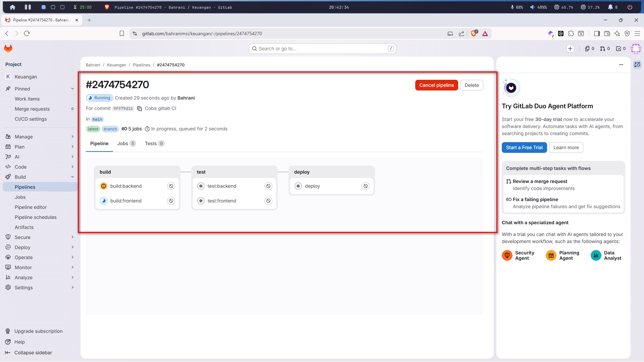Open merge requests counter in top bar
This screenshot has height=362, width=644.
[x=605, y=49]
